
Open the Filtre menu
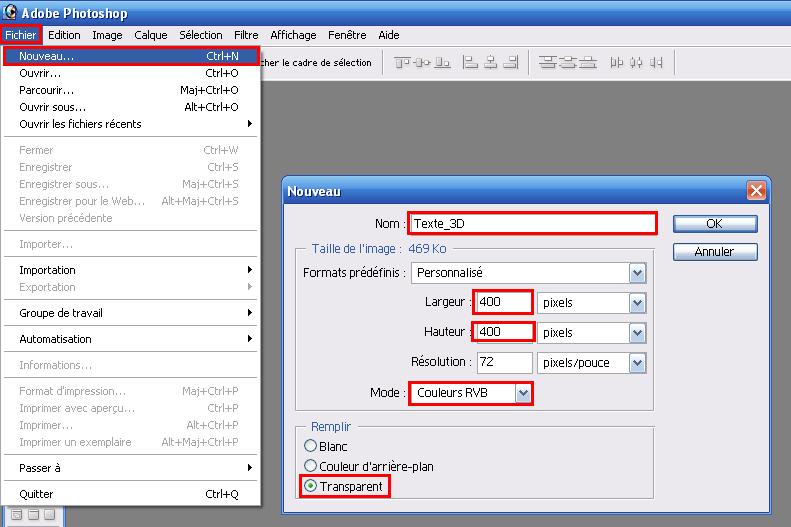pyautogui.click(x=246, y=35)
